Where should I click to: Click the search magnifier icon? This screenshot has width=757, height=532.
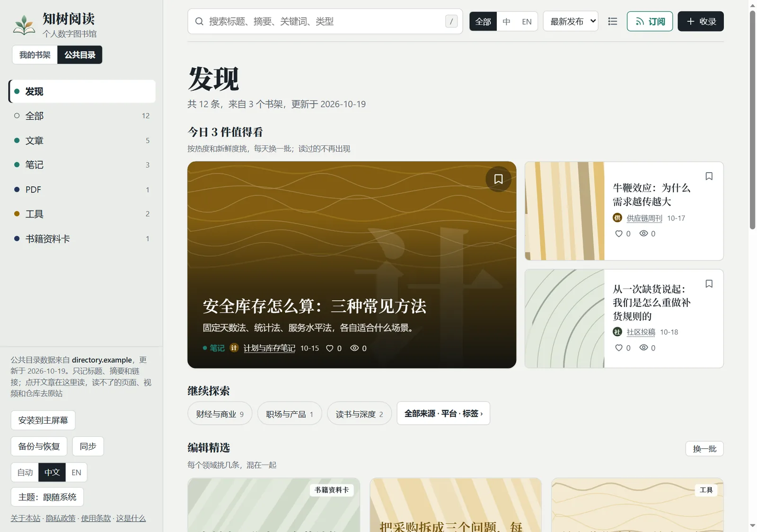[x=199, y=21]
